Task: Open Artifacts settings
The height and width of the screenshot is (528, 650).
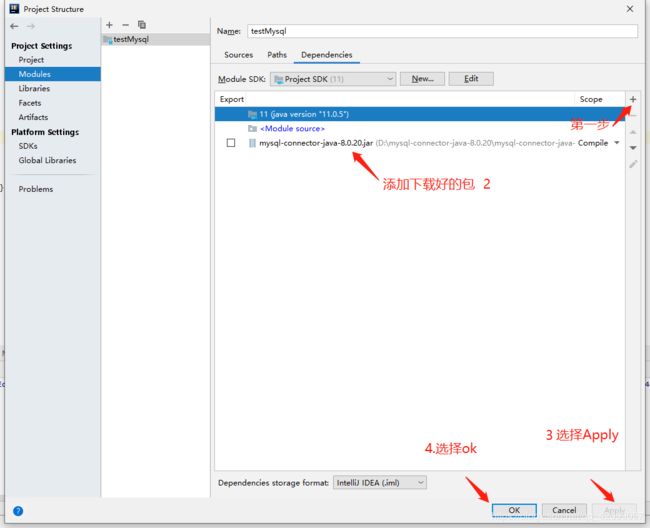Action: (x=33, y=117)
